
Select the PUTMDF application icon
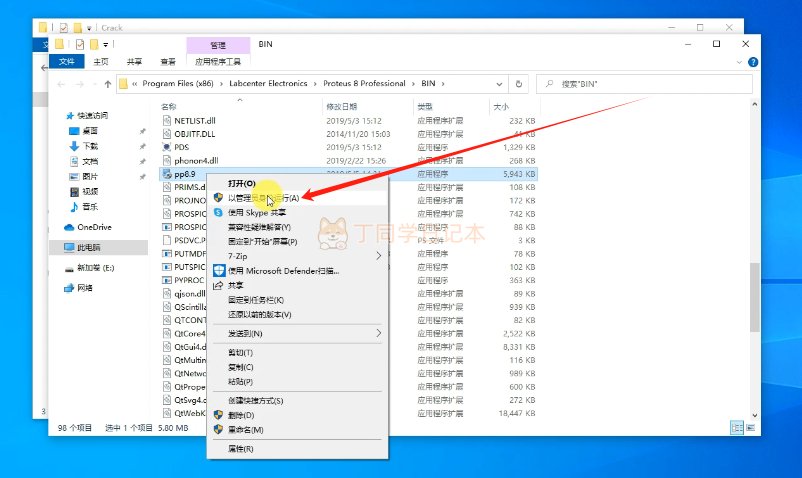click(167, 254)
